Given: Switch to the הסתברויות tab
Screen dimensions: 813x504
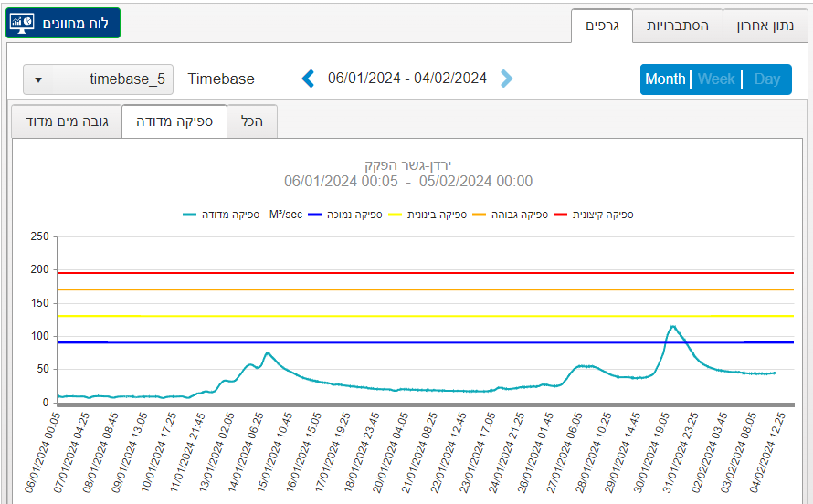Looking at the screenshot, I should click(678, 26).
